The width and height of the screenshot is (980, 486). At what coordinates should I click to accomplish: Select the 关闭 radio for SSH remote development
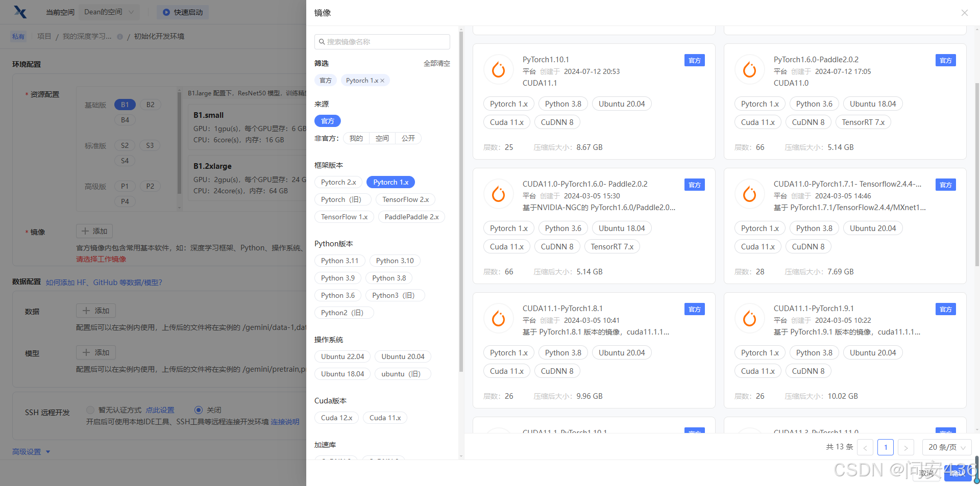(199, 410)
